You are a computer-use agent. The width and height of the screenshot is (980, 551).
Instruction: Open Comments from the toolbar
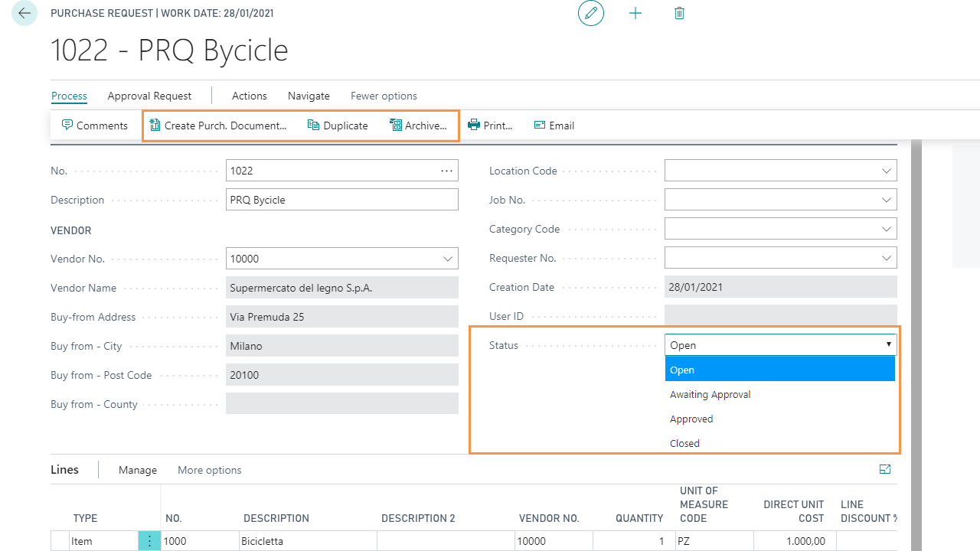(x=95, y=126)
